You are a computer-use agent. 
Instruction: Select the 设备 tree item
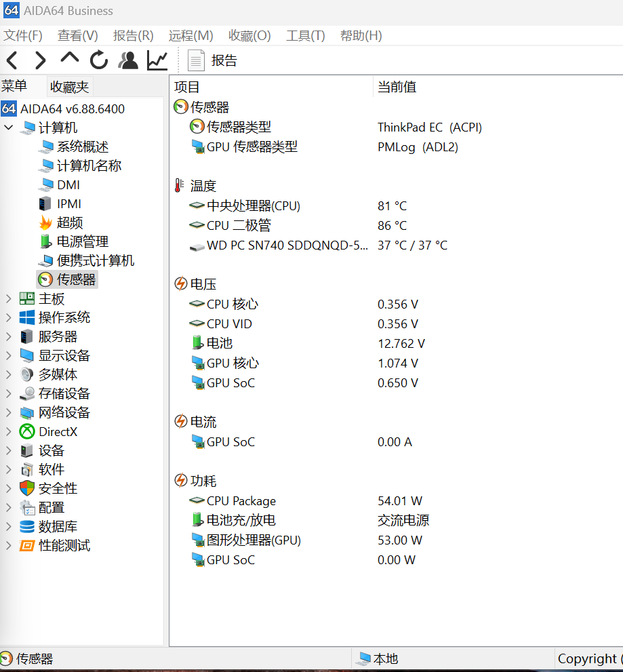click(x=51, y=450)
